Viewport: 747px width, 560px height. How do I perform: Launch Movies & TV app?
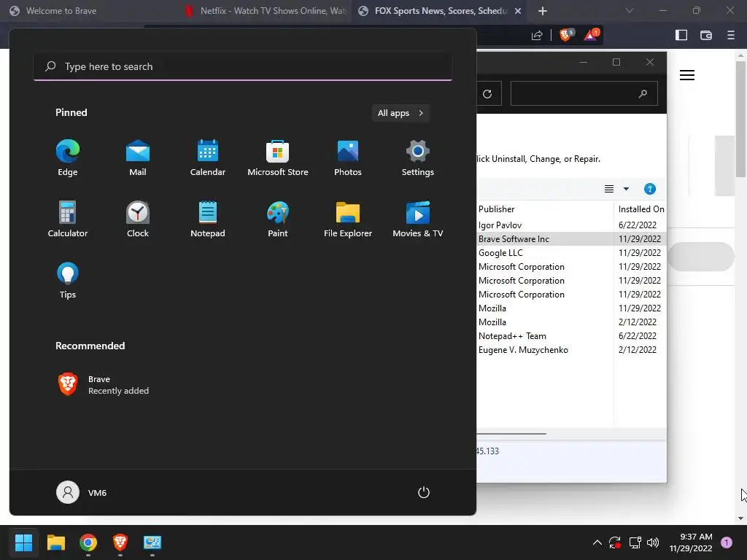pos(418,219)
